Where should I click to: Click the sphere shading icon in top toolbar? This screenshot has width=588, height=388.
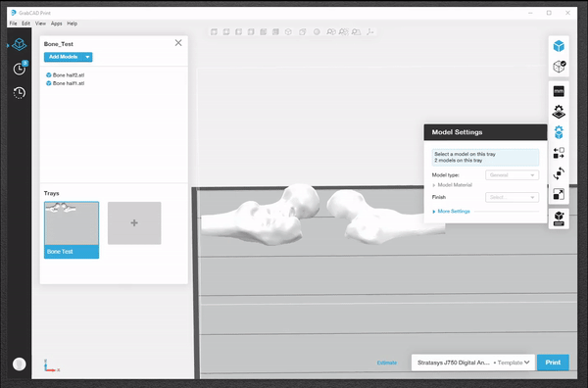(317, 32)
